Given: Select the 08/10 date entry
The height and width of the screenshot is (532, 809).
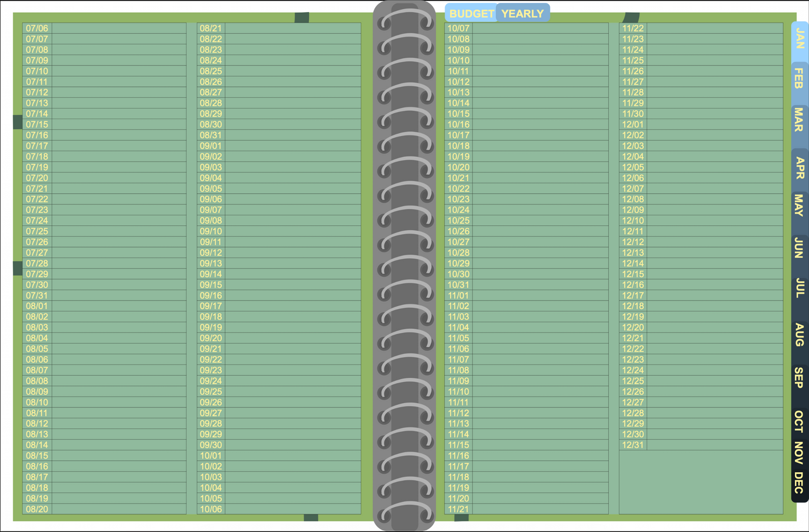Looking at the screenshot, I should [x=37, y=402].
